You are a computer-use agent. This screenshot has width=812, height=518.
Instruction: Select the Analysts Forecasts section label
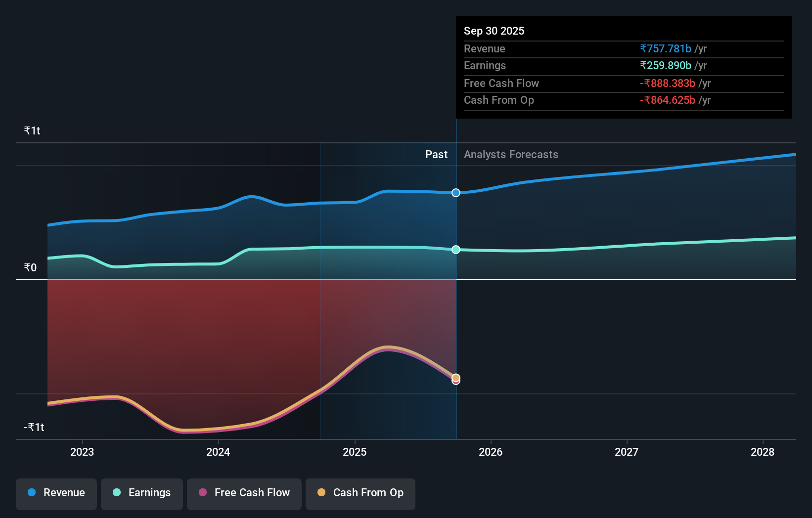511,154
